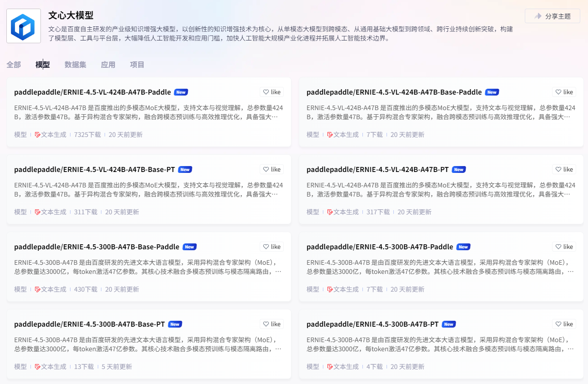Image resolution: width=588 pixels, height=384 pixels.
Task: Like ERNIE-4.5-300B-A47B-PT model
Action: [564, 324]
